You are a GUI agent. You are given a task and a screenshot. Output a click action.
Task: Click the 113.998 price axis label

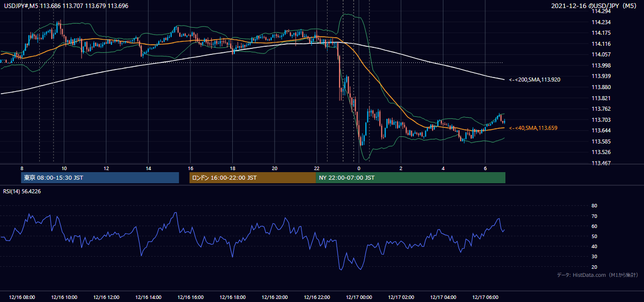tap(601, 65)
